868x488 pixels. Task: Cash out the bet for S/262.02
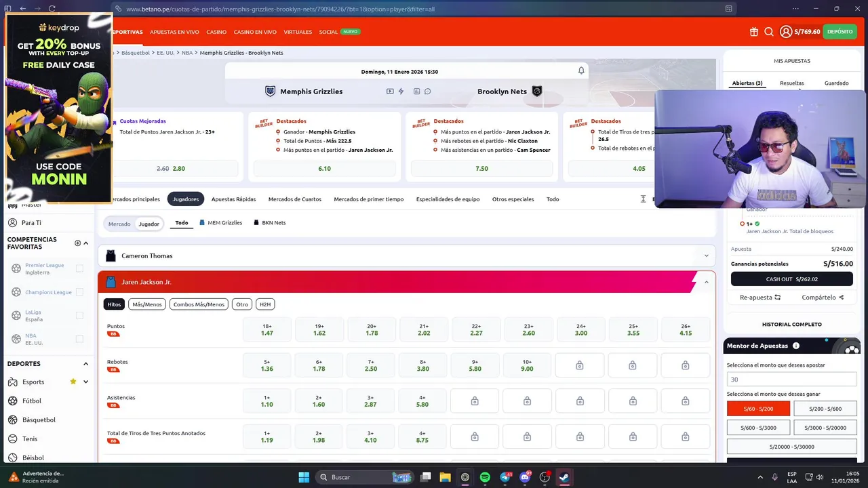click(791, 279)
